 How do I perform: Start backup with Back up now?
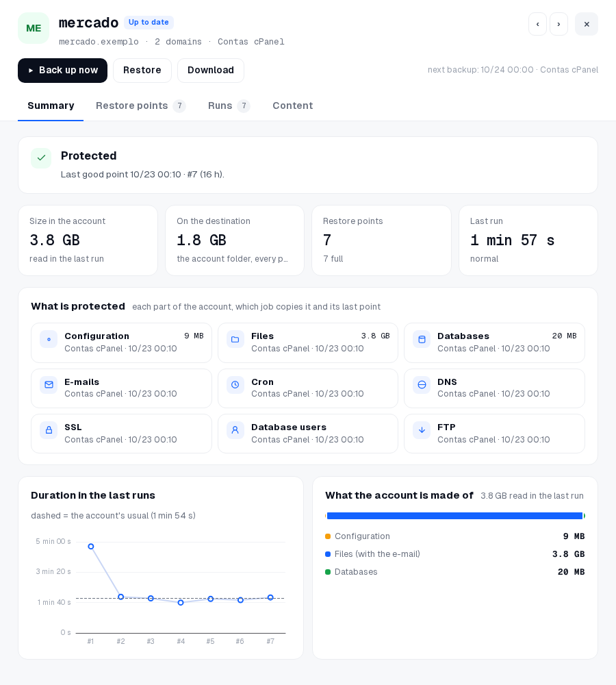[62, 71]
